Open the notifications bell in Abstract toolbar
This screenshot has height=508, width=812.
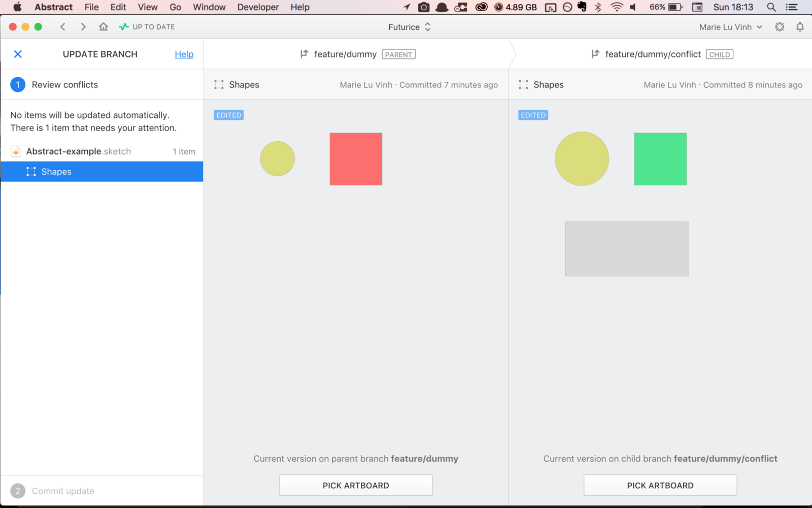(800, 27)
